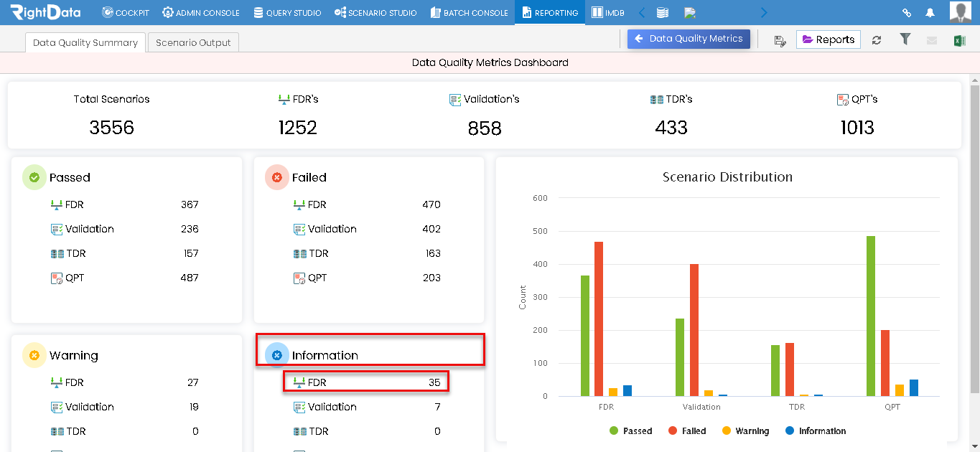Switch to the Scenario Output tab
Viewport: 980px width, 452px height.
(x=193, y=42)
